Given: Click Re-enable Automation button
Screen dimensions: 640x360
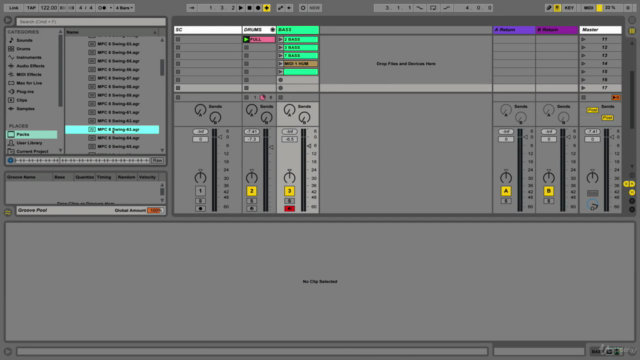Looking at the screenshot, I should [x=289, y=8].
